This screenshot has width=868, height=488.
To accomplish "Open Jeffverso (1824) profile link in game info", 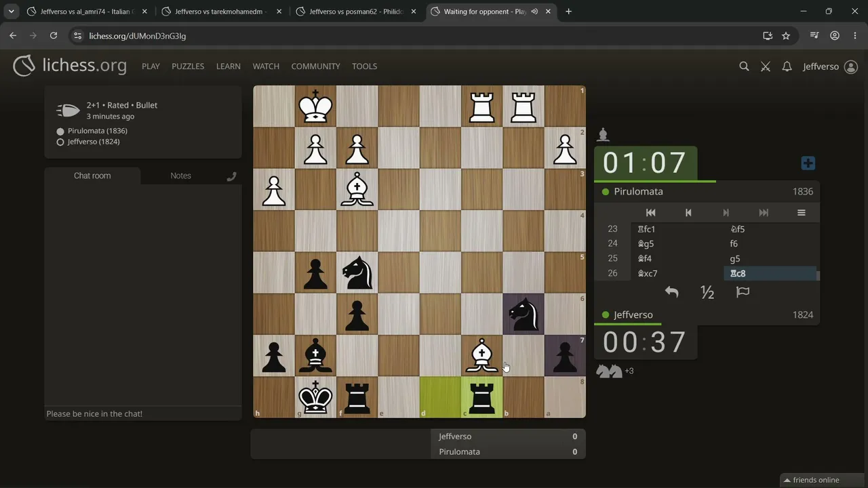I will (x=94, y=142).
